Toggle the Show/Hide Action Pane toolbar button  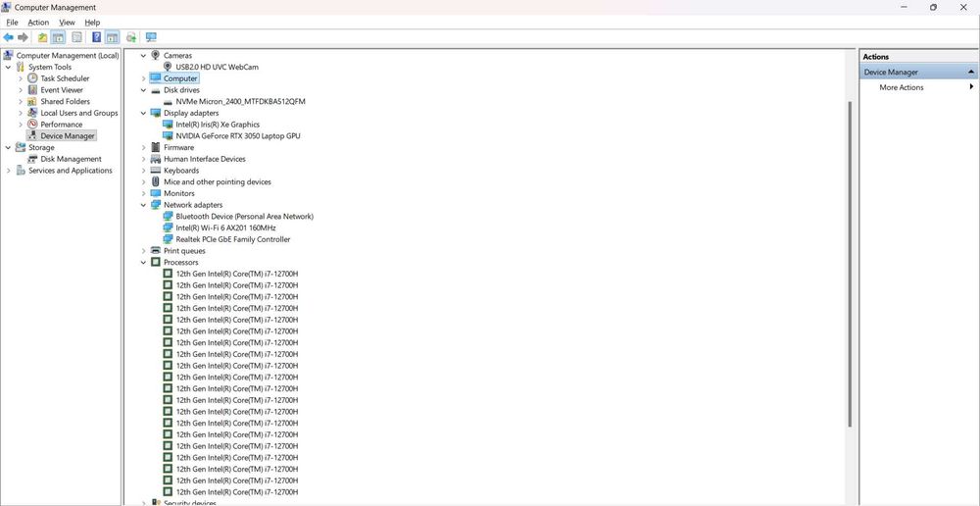112,37
